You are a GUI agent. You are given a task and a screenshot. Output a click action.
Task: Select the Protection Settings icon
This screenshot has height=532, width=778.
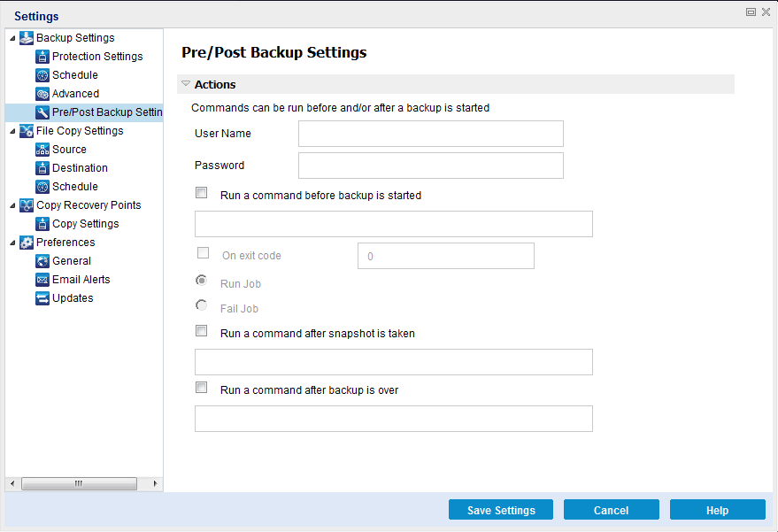(x=42, y=56)
